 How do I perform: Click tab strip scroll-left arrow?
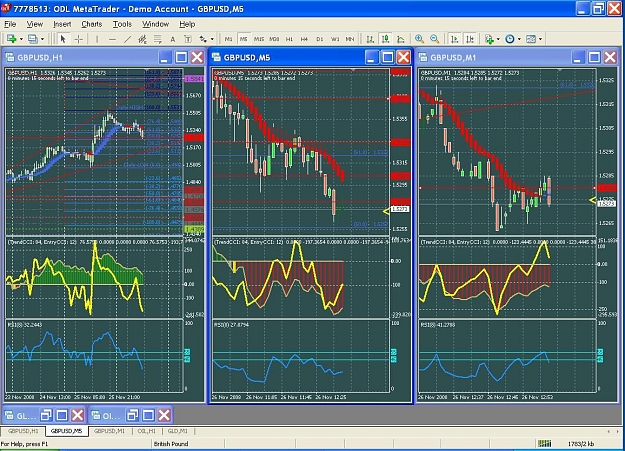point(608,431)
